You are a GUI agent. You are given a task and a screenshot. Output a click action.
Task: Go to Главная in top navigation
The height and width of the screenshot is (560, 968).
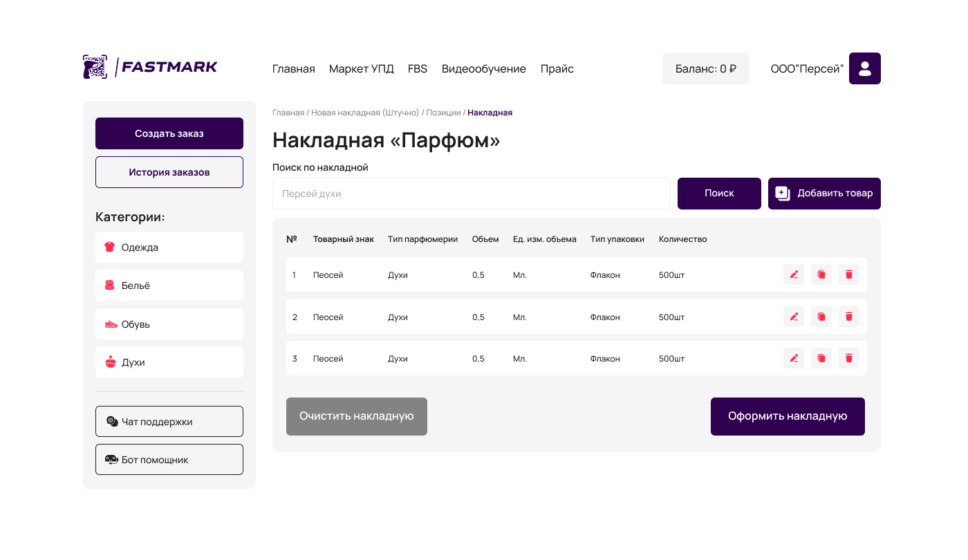click(x=294, y=68)
